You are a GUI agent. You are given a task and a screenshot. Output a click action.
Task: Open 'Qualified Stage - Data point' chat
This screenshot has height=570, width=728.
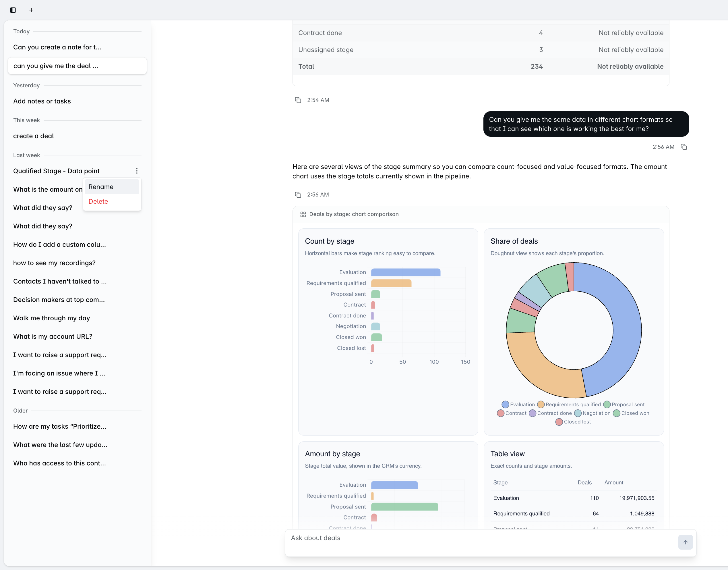click(x=56, y=171)
